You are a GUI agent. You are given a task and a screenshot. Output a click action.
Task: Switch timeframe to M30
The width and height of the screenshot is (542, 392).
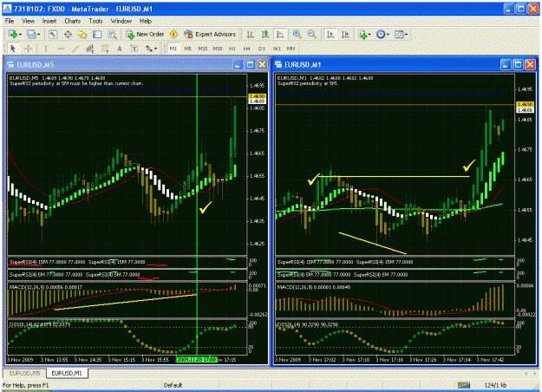218,49
